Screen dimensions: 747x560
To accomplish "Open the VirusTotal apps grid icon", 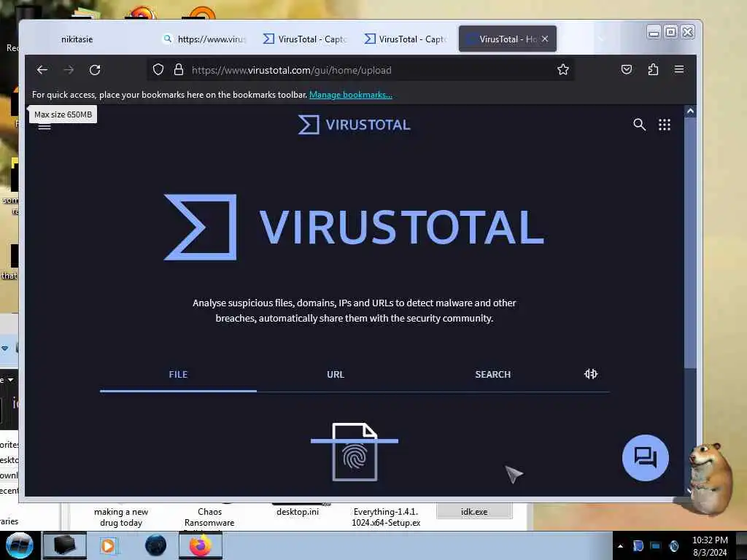I will click(665, 125).
